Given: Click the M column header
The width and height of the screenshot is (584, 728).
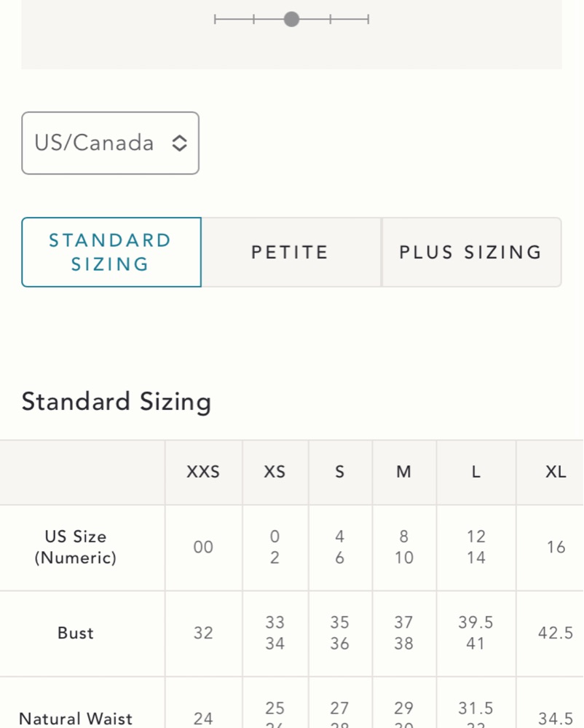Looking at the screenshot, I should [403, 472].
